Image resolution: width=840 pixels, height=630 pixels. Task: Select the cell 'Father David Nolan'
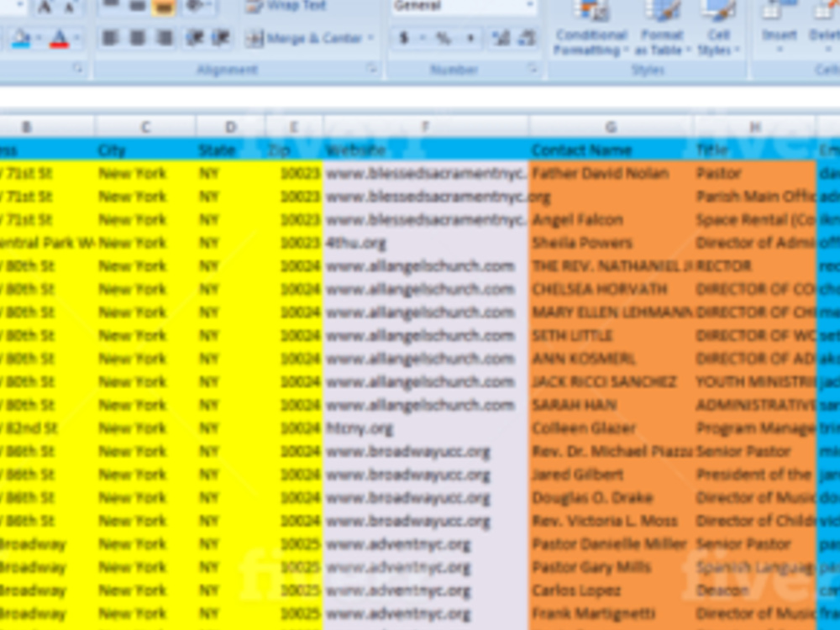611,174
